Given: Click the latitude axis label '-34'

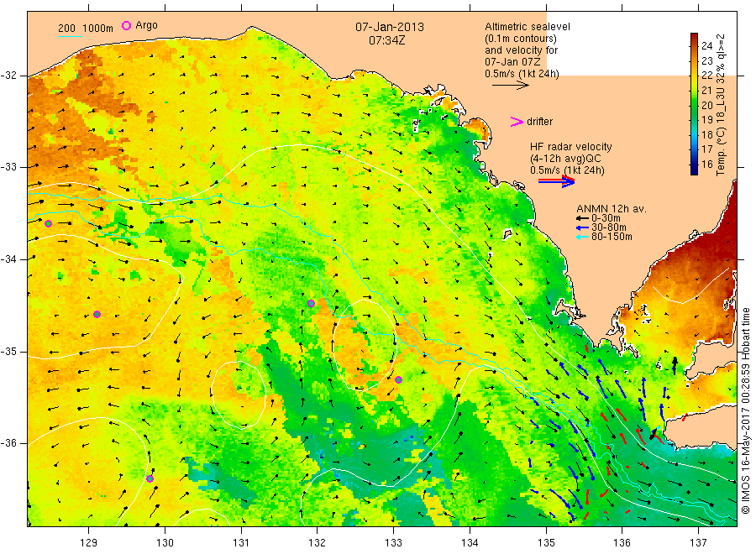Looking at the screenshot, I should 8,259.
